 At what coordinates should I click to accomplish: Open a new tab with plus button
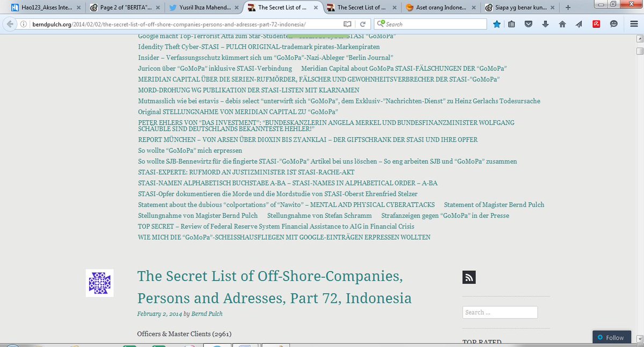[568, 8]
